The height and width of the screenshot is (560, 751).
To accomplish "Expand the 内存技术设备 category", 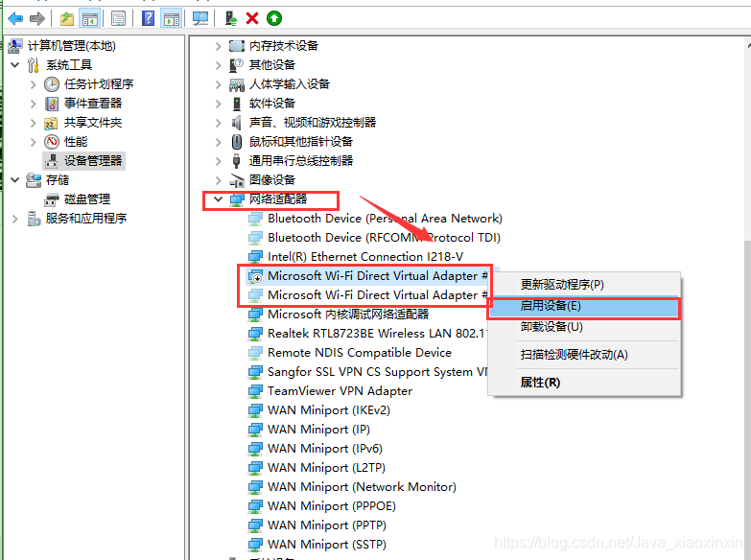I will [219, 46].
